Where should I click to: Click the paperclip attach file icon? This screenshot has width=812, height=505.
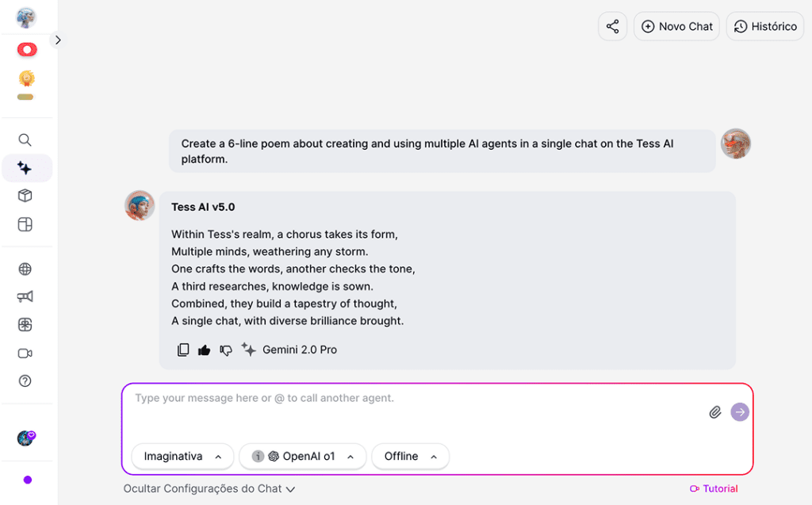[715, 412]
